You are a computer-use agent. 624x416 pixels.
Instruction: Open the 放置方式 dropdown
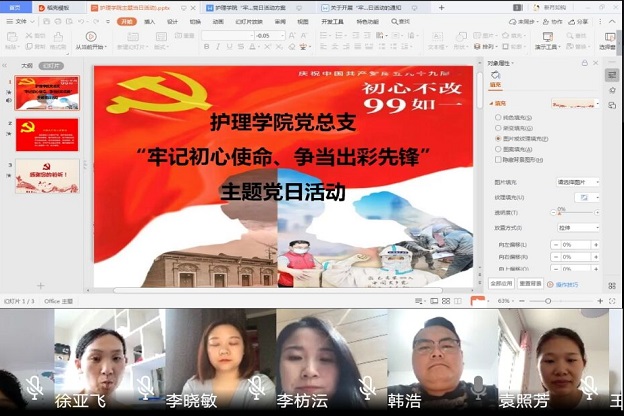(x=577, y=228)
